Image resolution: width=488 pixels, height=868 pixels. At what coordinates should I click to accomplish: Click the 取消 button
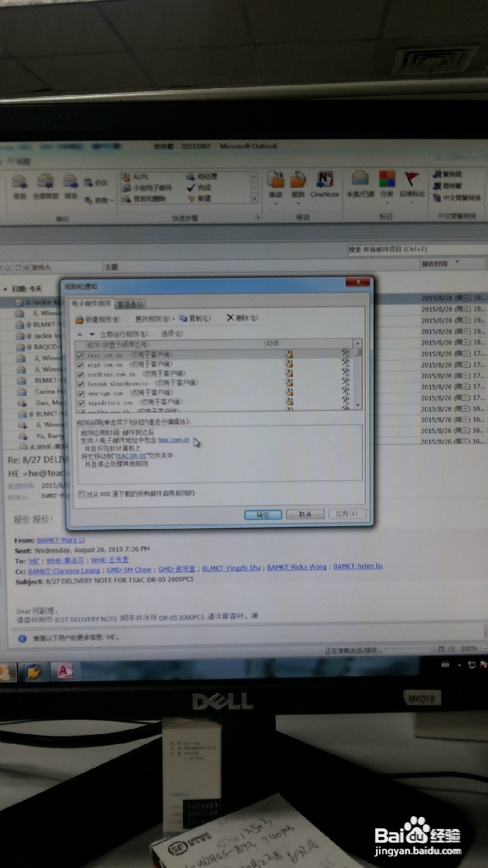(305, 514)
